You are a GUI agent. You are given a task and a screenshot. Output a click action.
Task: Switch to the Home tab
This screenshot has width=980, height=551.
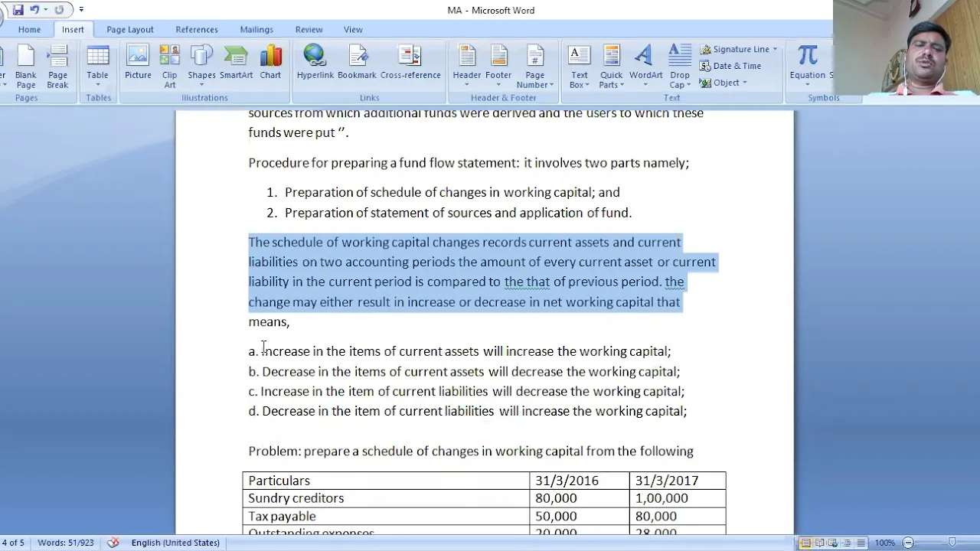[x=29, y=29]
